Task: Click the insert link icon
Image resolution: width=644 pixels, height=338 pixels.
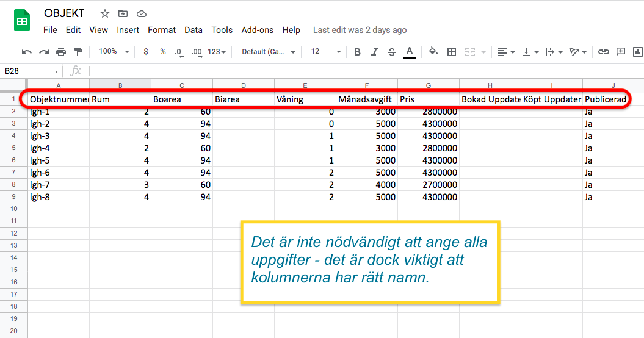Action: (x=603, y=52)
